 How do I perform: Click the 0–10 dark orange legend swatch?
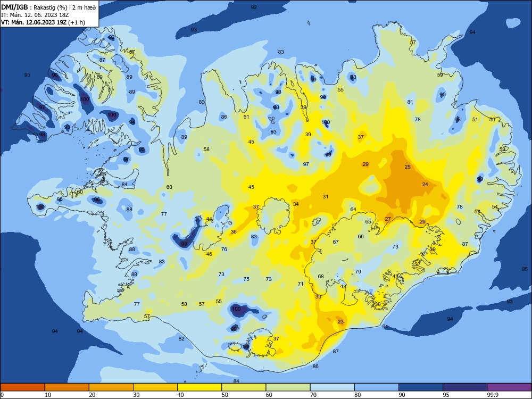22,387
